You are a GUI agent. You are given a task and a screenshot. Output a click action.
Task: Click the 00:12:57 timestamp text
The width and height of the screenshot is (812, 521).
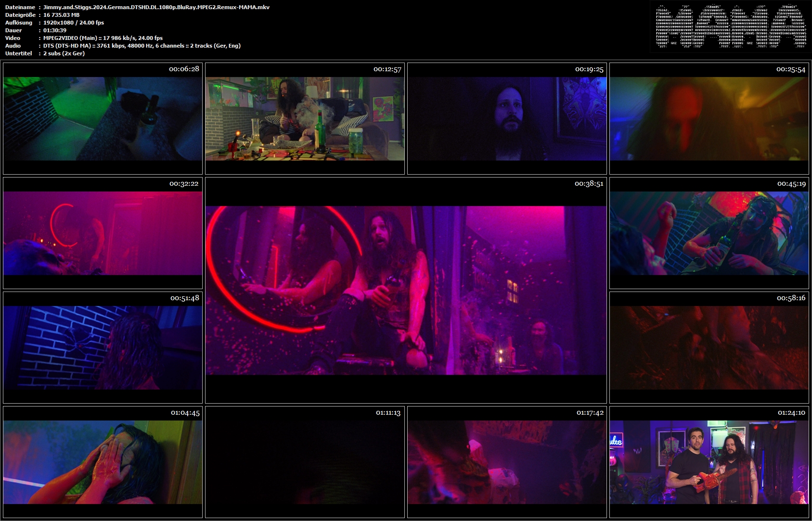click(x=387, y=69)
